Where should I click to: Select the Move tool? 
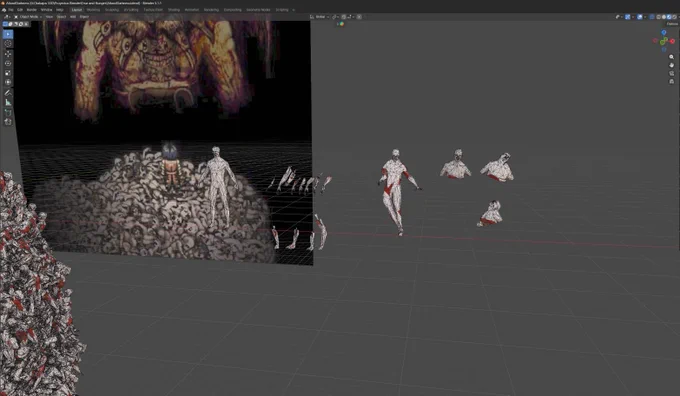click(x=8, y=53)
